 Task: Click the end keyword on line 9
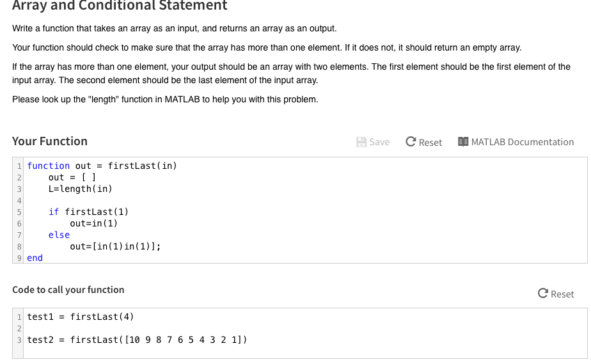pyautogui.click(x=35, y=258)
